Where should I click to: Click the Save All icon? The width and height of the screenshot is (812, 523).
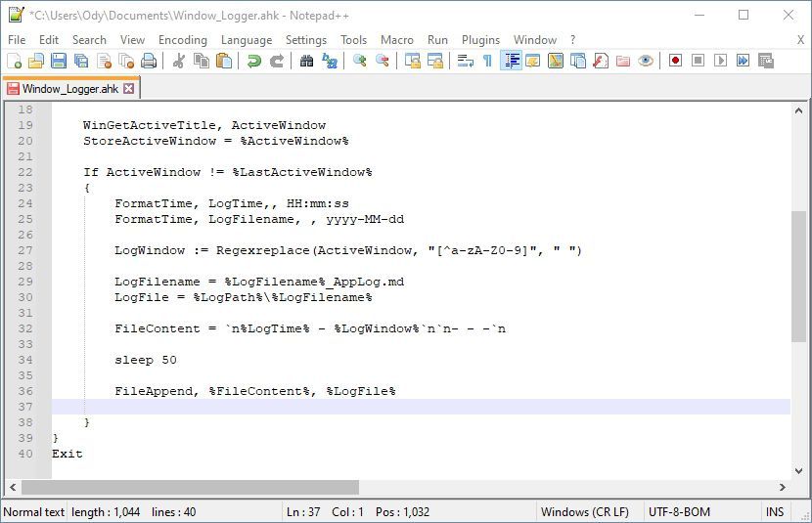81,61
